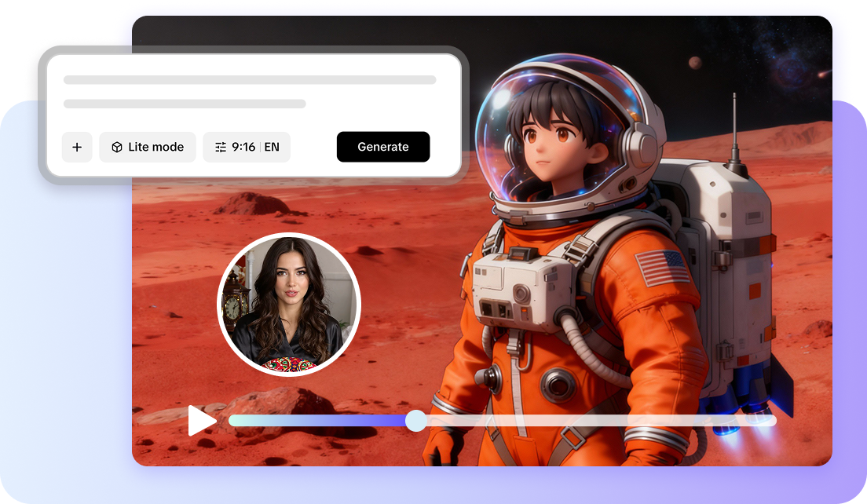Screen dimensions: 867x504
Task: Click the unfilled white part of progress bar
Action: coord(597,421)
